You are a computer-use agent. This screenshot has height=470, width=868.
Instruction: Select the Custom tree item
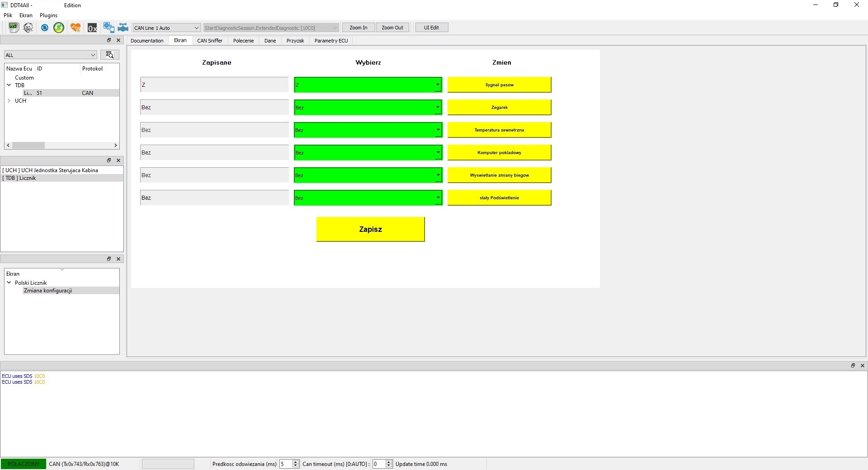[24, 78]
